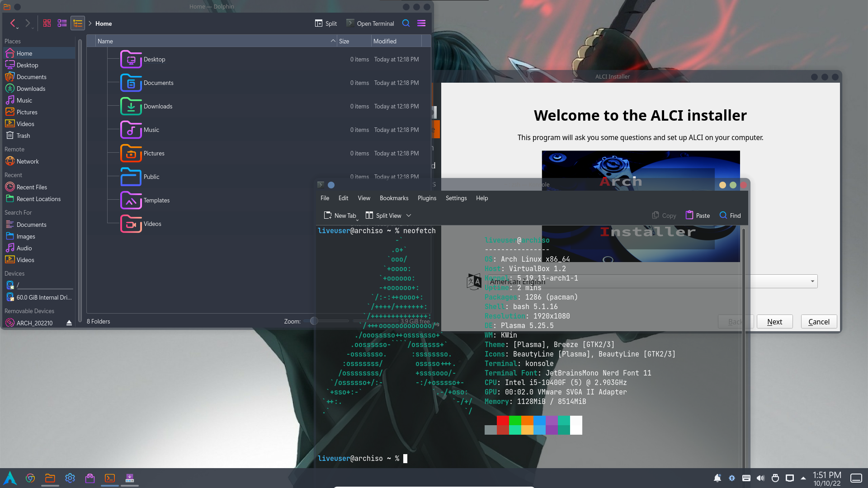Switch Dolphin to Details view mode

pos(78,23)
